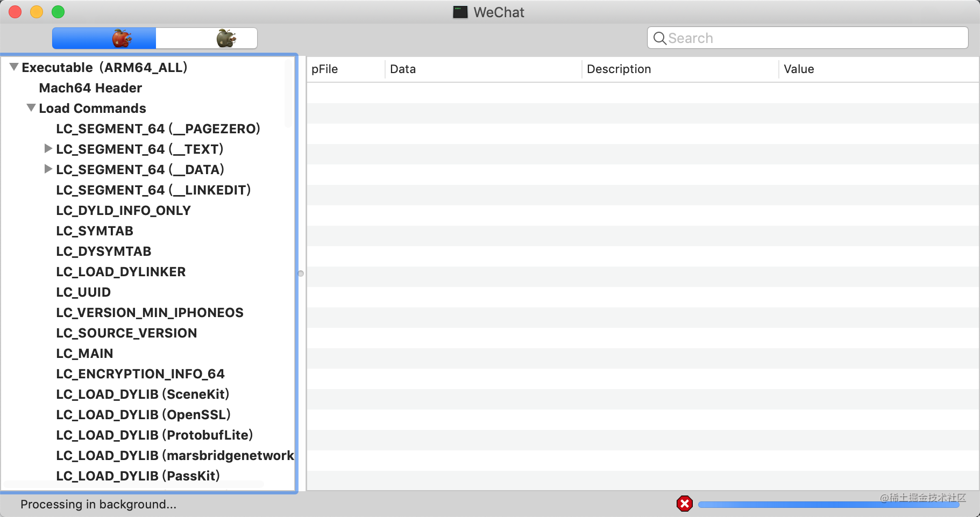Select the LC_DYSYMTAB load command
Image resolution: width=980 pixels, height=517 pixels.
click(104, 251)
